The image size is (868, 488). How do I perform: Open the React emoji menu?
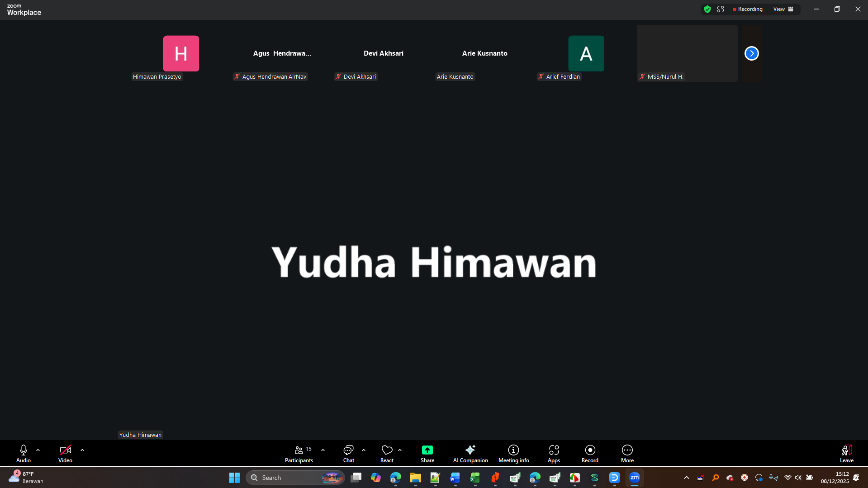coord(387,453)
